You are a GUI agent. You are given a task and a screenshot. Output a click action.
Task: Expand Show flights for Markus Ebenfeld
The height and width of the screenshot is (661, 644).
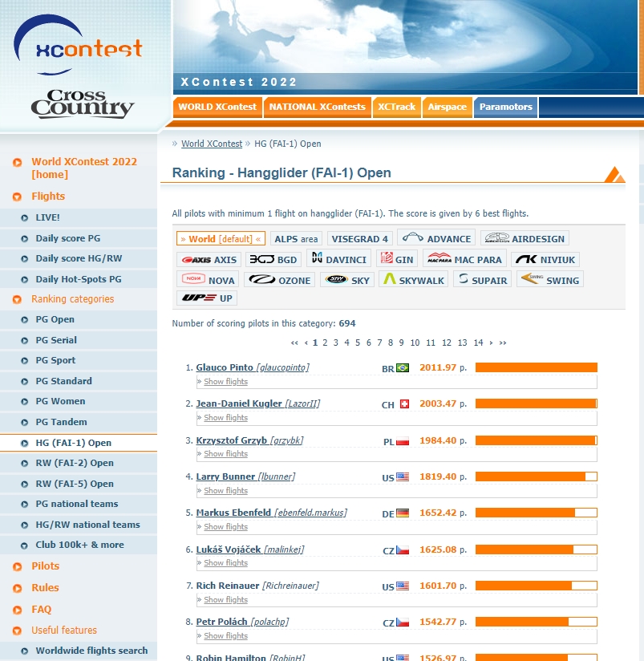(x=225, y=527)
